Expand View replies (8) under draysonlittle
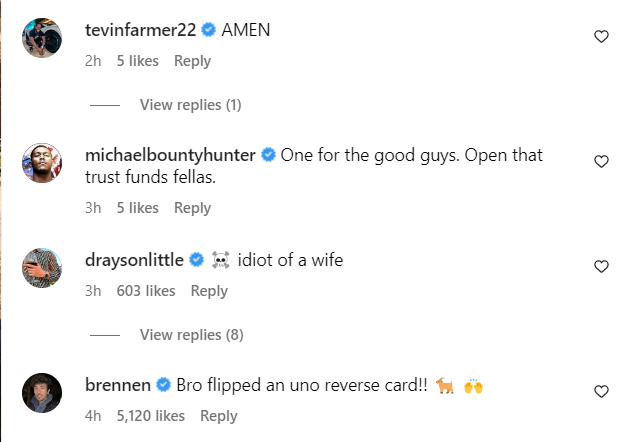The image size is (623, 442). [x=190, y=334]
